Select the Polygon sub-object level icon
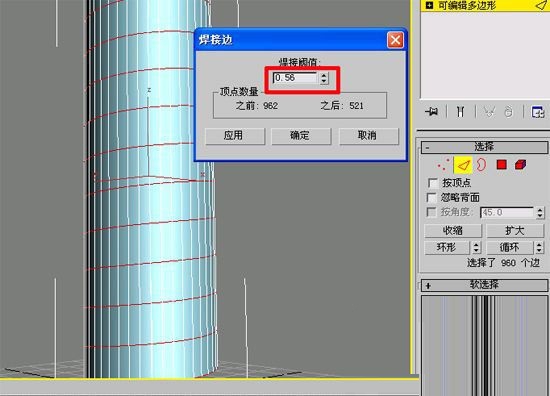The image size is (550, 396). click(502, 165)
